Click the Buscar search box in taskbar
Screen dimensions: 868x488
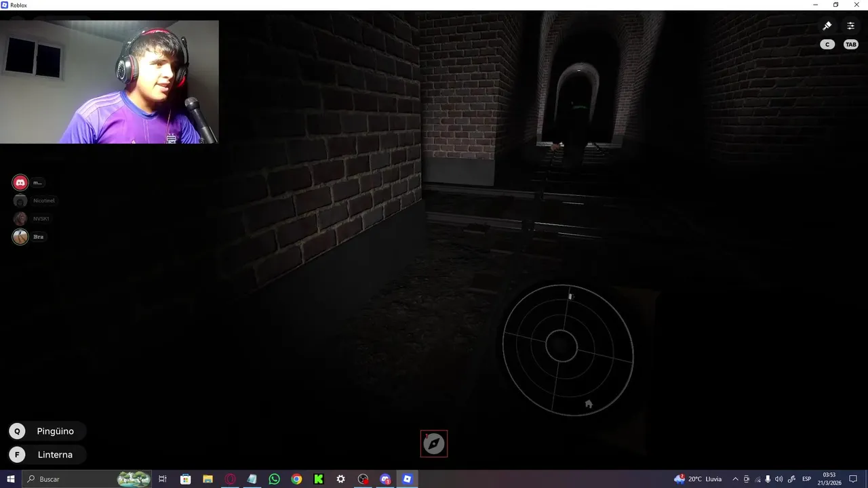point(87,479)
